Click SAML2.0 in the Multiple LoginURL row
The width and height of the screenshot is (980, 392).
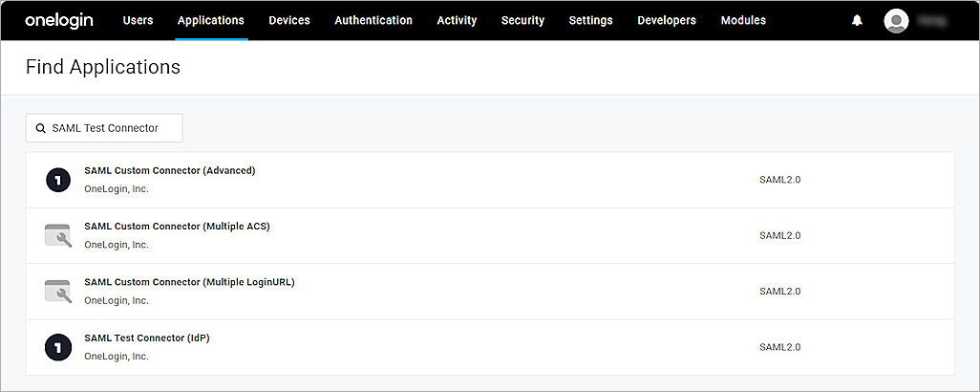point(780,292)
